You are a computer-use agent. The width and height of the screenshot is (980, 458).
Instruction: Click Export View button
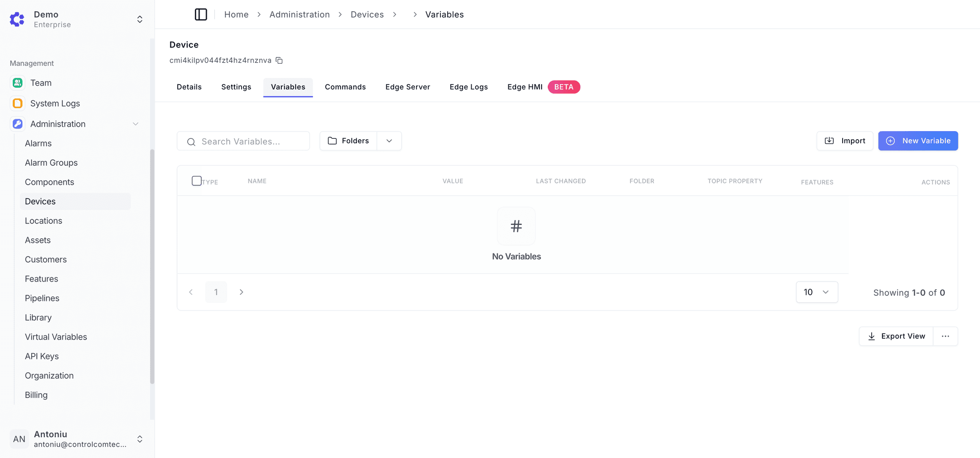(x=896, y=336)
